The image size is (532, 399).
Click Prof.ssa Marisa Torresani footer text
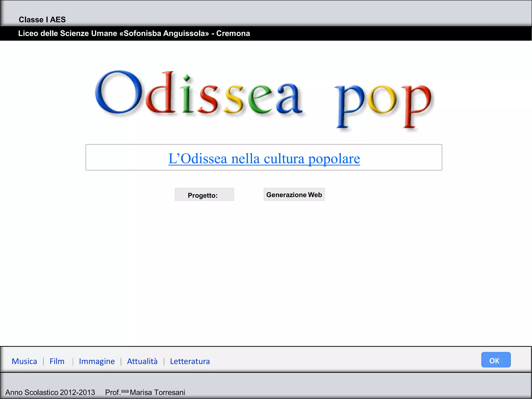[x=145, y=392]
